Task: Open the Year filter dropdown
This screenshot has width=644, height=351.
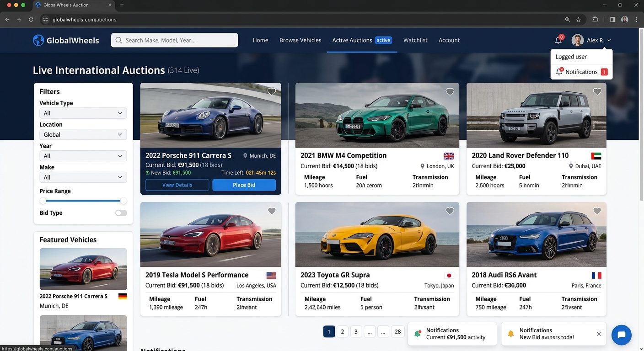Action: (83, 156)
